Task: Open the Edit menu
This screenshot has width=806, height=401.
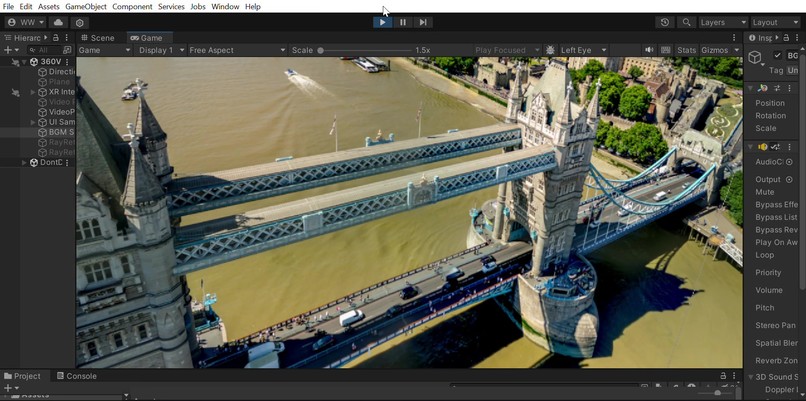Action: pos(26,7)
